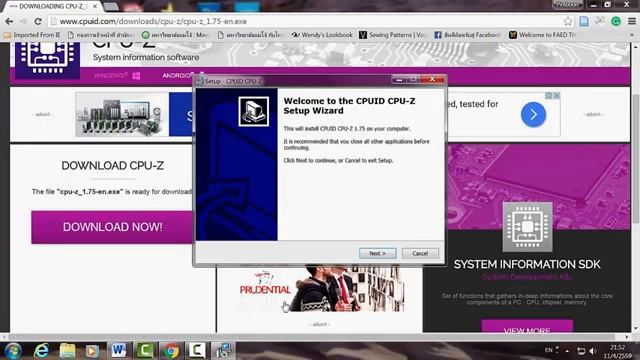Close the top ad using its X icon
640x360 pixels.
click(556, 96)
